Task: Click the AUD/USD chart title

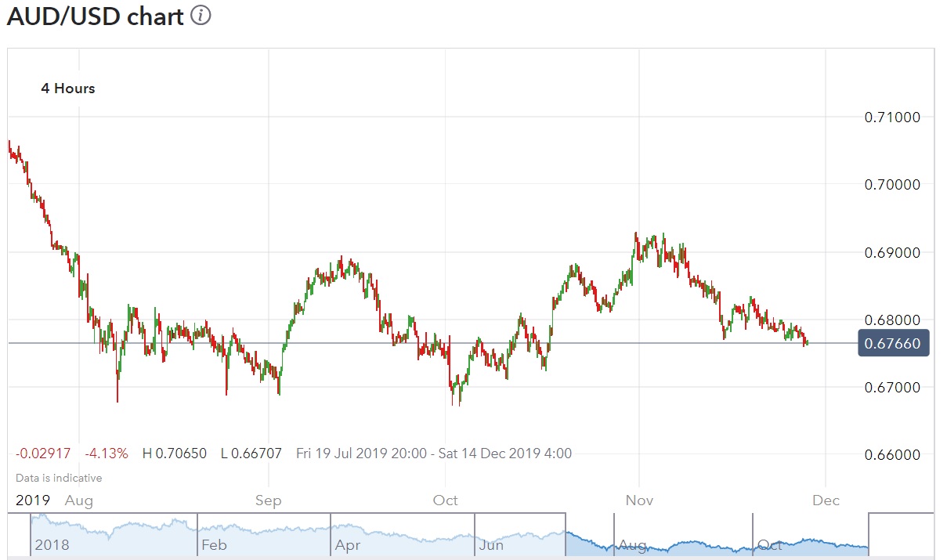Action: click(x=95, y=16)
